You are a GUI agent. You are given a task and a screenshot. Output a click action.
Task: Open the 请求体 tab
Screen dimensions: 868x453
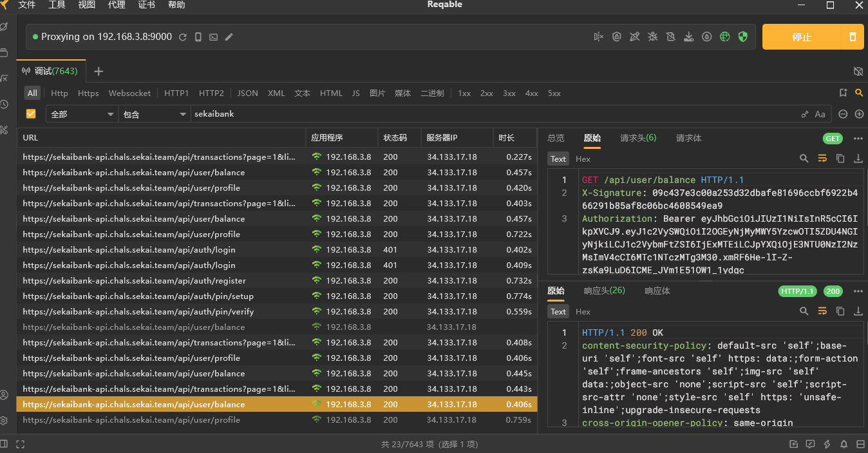coord(689,138)
